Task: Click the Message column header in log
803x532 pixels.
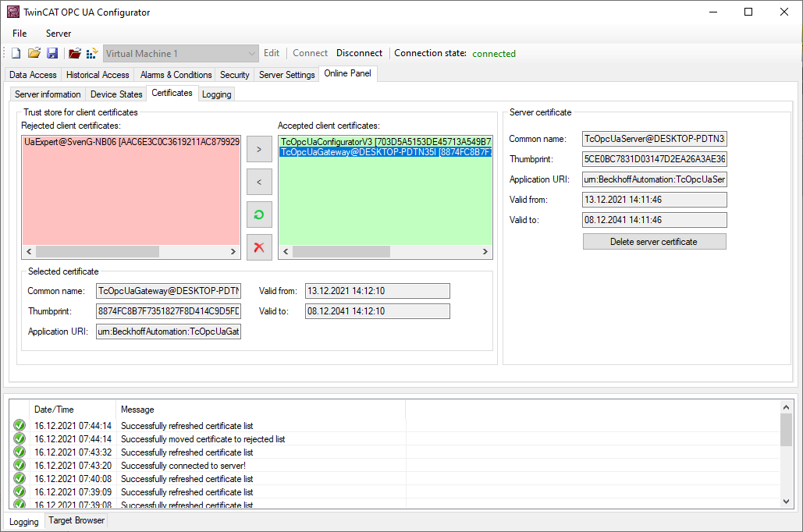Action: tap(261, 409)
